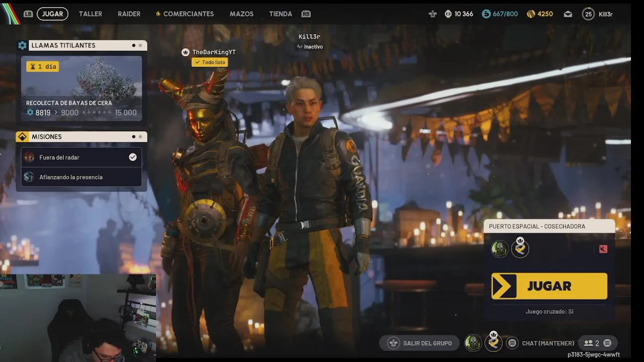Viewport: 644px width, 362px height.
Task: Open the 'Fuera del radar' mission
Action: click(x=82, y=157)
